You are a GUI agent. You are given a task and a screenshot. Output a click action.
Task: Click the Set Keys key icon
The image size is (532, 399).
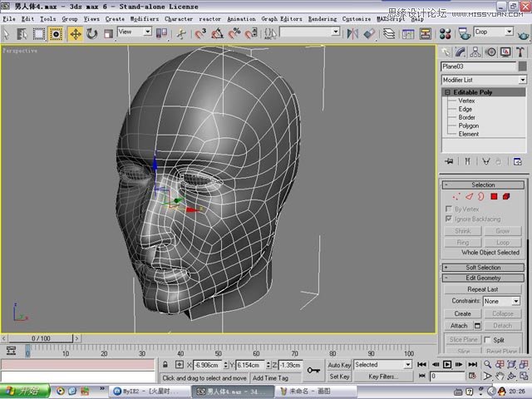click(x=314, y=371)
